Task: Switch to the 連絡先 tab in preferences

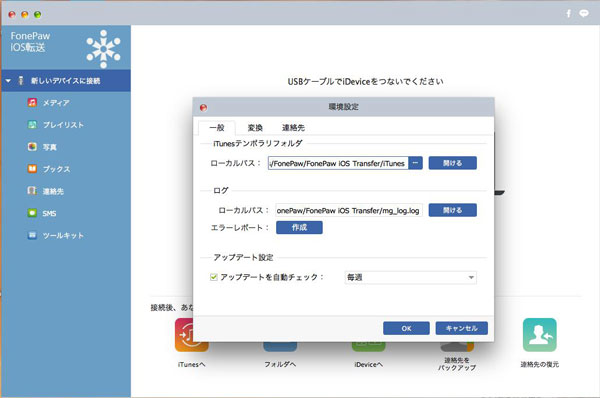Action: coord(293,128)
